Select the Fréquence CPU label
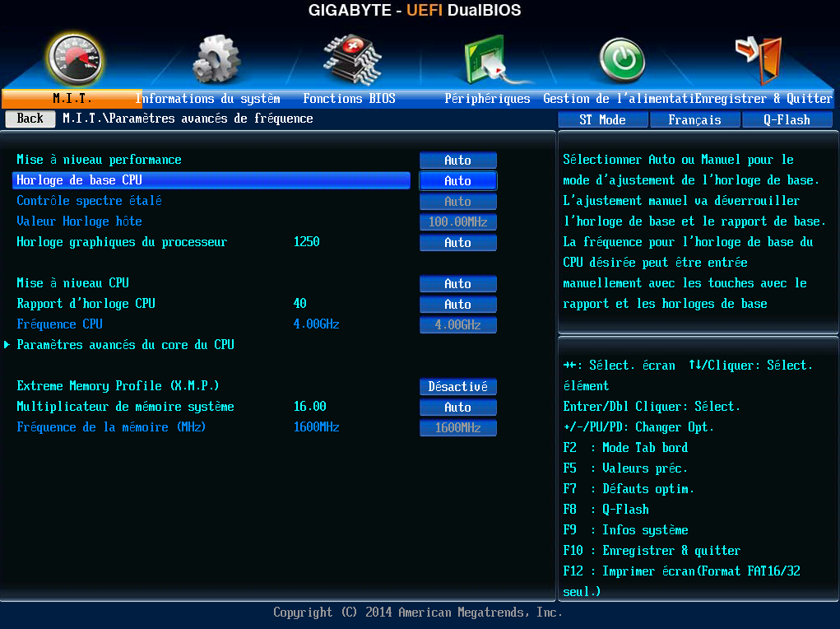This screenshot has width=840, height=629. 59,324
